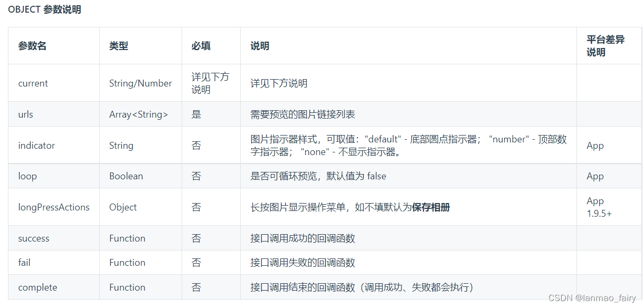Click the "否" cell in the longPressActions row
This screenshot has height=308, width=644.
coord(196,207)
